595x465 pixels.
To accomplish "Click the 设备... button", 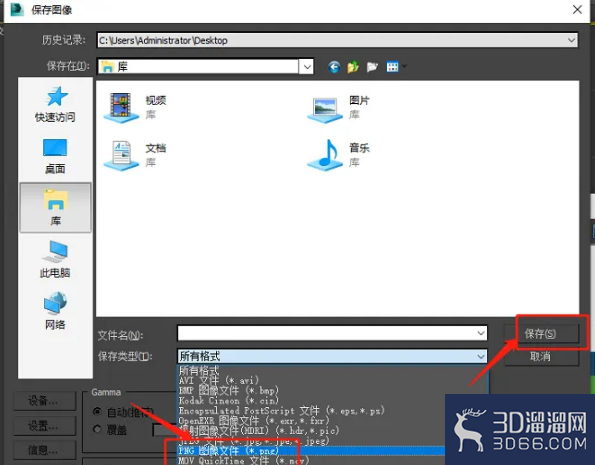I will (45, 400).
